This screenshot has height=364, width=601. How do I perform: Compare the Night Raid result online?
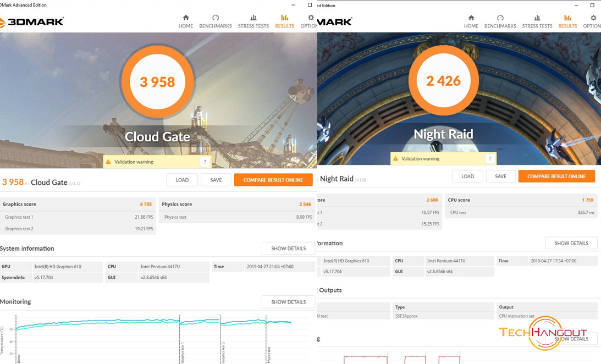[x=556, y=177]
